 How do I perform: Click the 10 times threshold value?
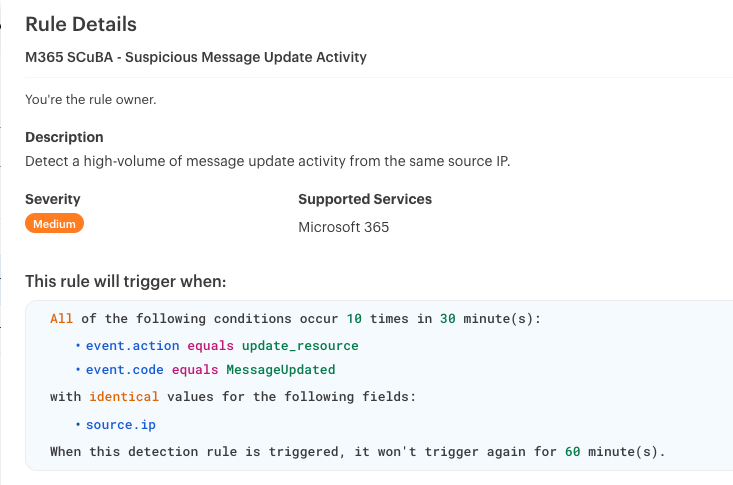click(354, 318)
